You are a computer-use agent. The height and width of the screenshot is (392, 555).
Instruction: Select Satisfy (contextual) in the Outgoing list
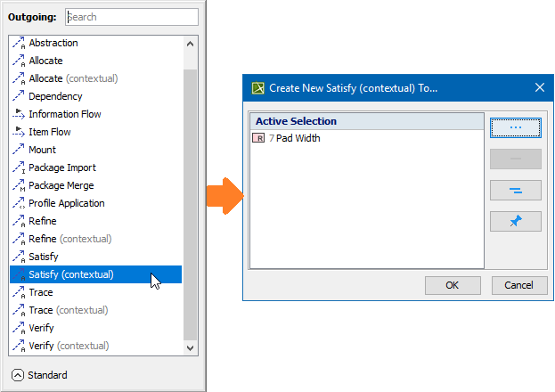tap(71, 274)
